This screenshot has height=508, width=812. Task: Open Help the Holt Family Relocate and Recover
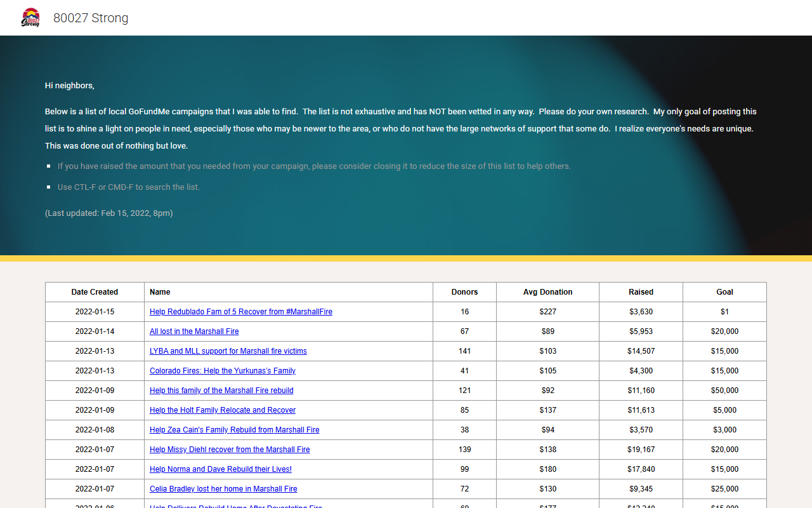click(x=223, y=410)
